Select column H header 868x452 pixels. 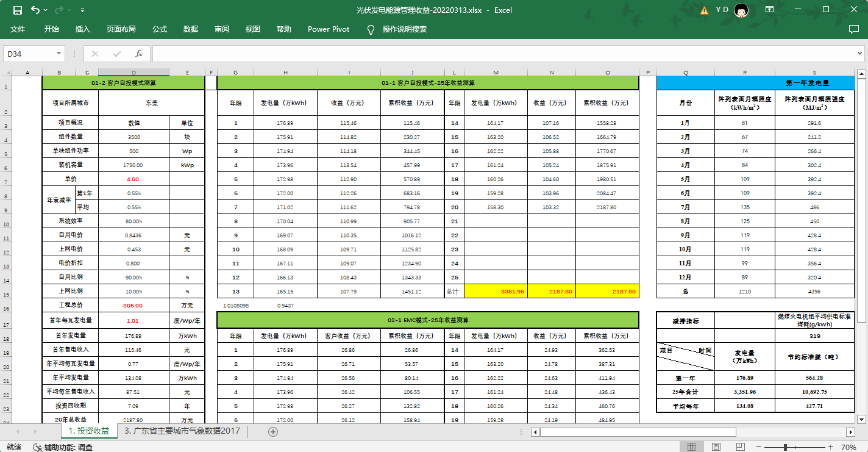284,73
